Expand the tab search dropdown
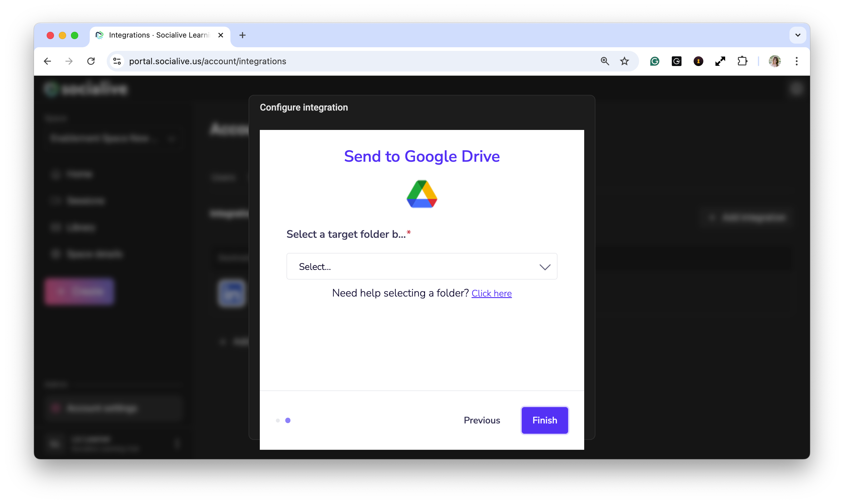The height and width of the screenshot is (504, 844). point(797,35)
